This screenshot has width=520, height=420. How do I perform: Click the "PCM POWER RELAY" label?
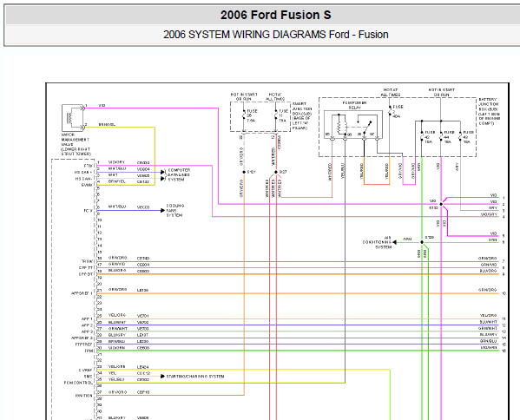point(354,105)
